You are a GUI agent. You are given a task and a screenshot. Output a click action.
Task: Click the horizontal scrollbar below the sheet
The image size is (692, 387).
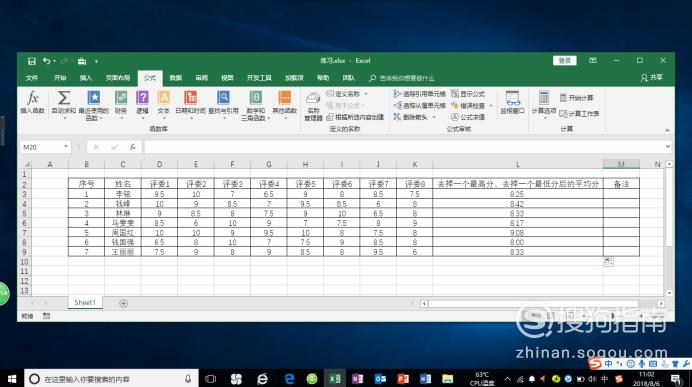click(x=533, y=304)
